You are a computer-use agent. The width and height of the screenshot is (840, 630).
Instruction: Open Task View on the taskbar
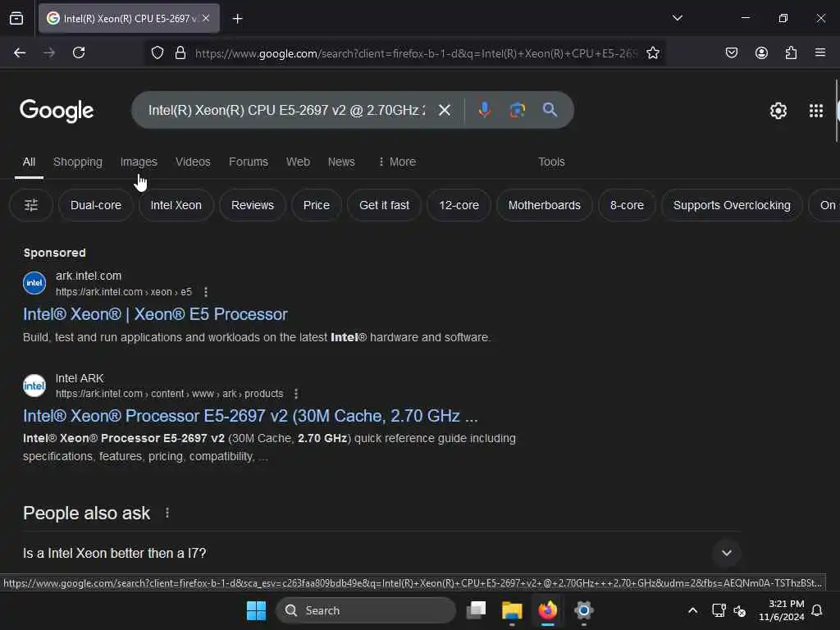point(477,610)
